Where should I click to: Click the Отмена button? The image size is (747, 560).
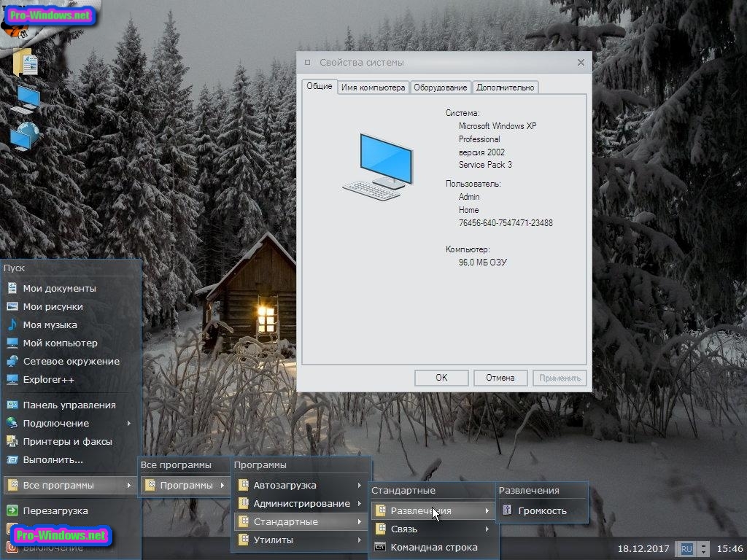click(500, 378)
